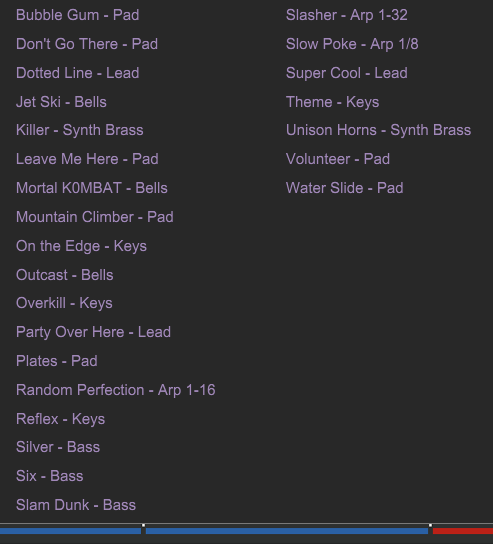Select the Bubble Gum - Pad preset
This screenshot has width=493, height=544.
coord(78,15)
